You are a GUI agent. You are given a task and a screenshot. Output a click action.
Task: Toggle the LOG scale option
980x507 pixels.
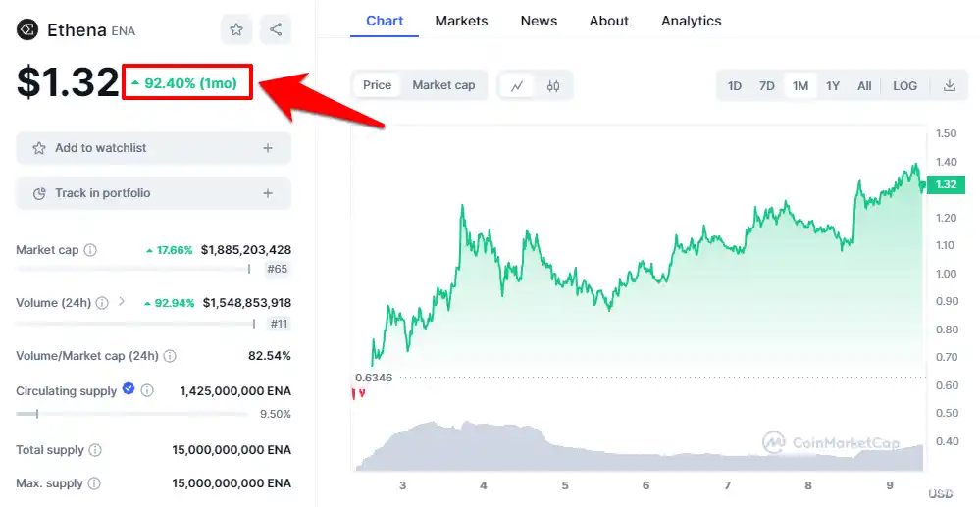point(904,86)
